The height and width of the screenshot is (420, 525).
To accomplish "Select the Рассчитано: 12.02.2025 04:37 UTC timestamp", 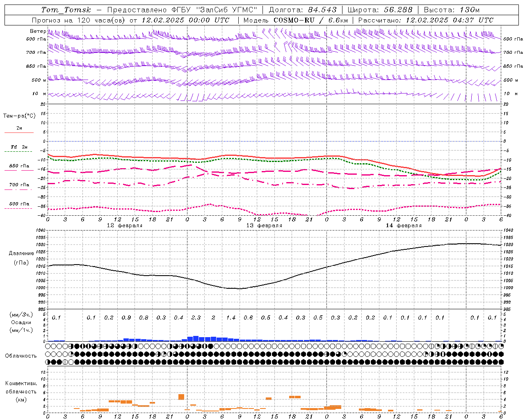I will click(x=426, y=20).
